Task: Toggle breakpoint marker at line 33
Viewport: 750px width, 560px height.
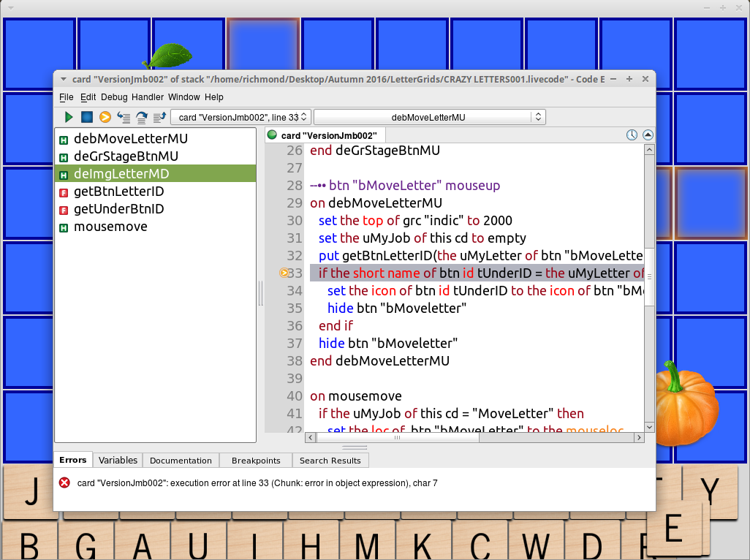Action: pyautogui.click(x=284, y=273)
